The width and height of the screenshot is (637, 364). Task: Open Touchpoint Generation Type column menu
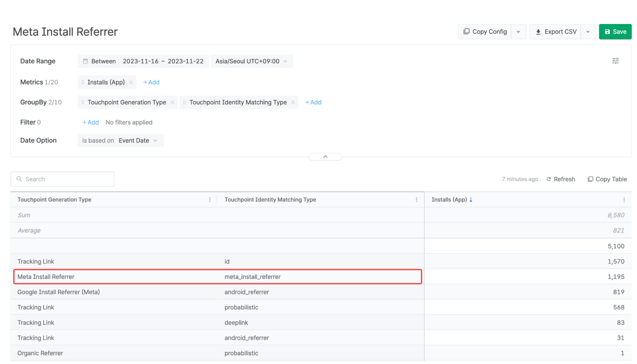(x=210, y=200)
